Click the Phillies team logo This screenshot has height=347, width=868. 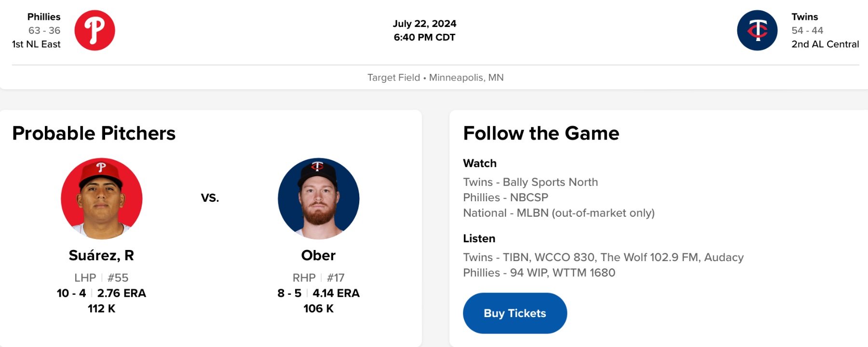click(x=95, y=30)
